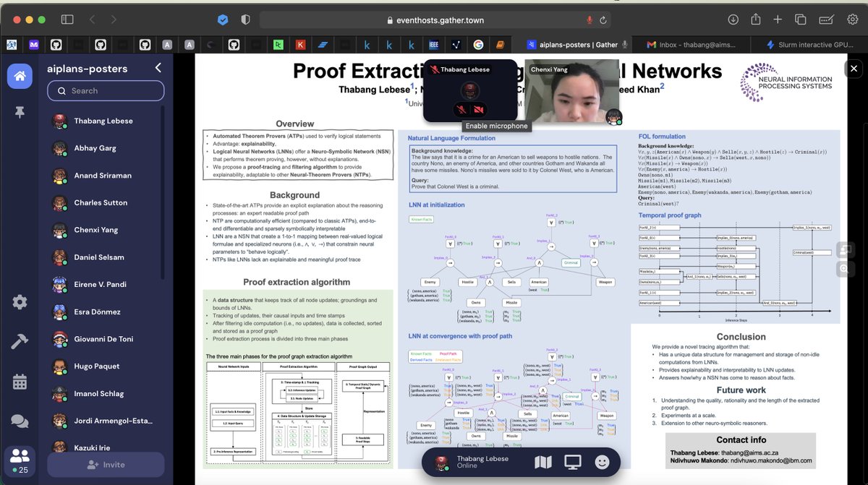The width and height of the screenshot is (868, 485).
Task: Open the build hammer tool
Action: point(20,341)
